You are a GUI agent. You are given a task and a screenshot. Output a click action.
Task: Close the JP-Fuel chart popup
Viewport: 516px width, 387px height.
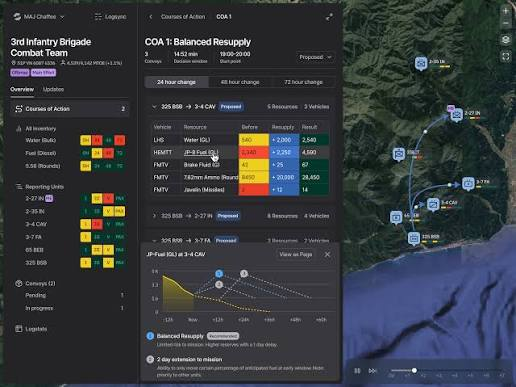coord(327,254)
